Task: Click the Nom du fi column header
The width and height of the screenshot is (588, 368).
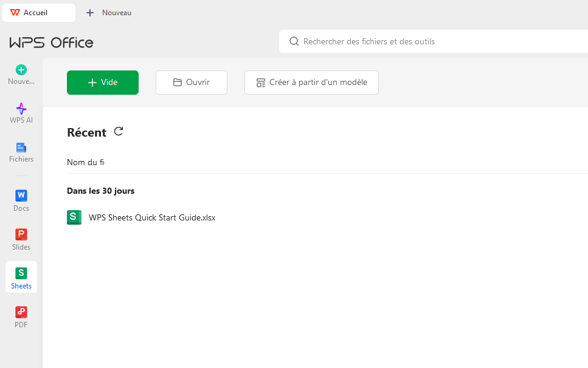Action: pos(86,162)
